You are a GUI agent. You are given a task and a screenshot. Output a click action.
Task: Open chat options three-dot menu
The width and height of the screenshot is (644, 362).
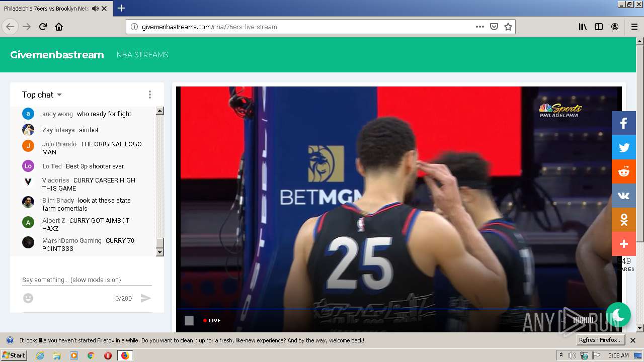click(149, 95)
